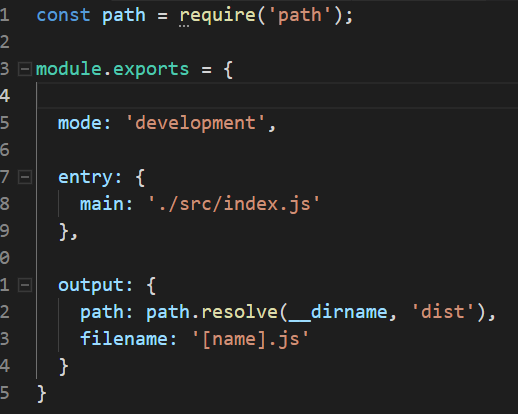Collapse the entry object fold marker
The image size is (518, 414).
(25, 177)
